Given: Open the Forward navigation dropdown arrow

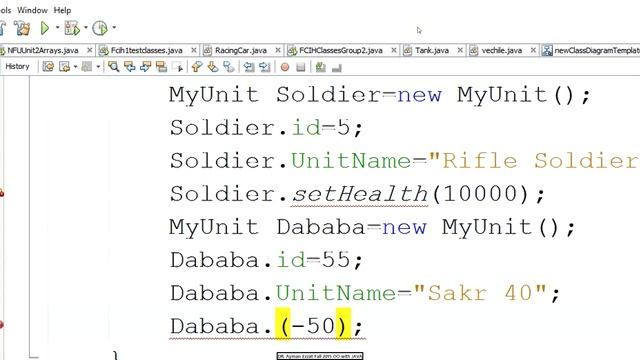Looking at the screenshot, I should click(98, 67).
